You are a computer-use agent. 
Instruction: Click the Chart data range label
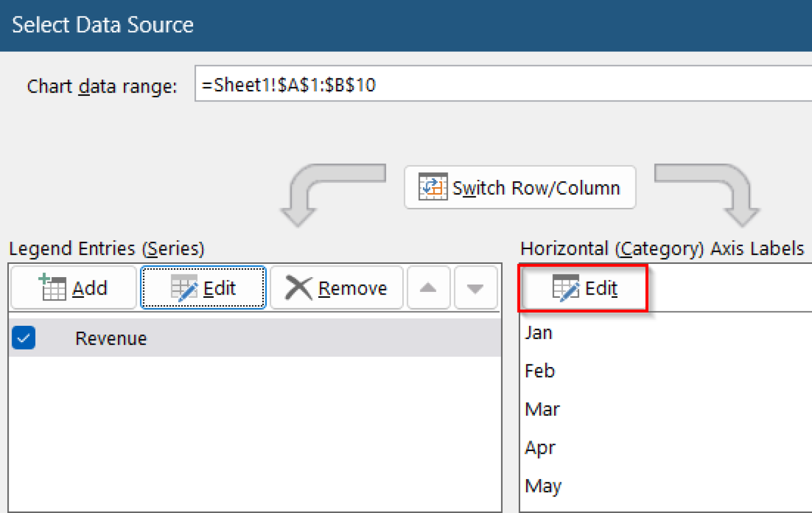[102, 86]
